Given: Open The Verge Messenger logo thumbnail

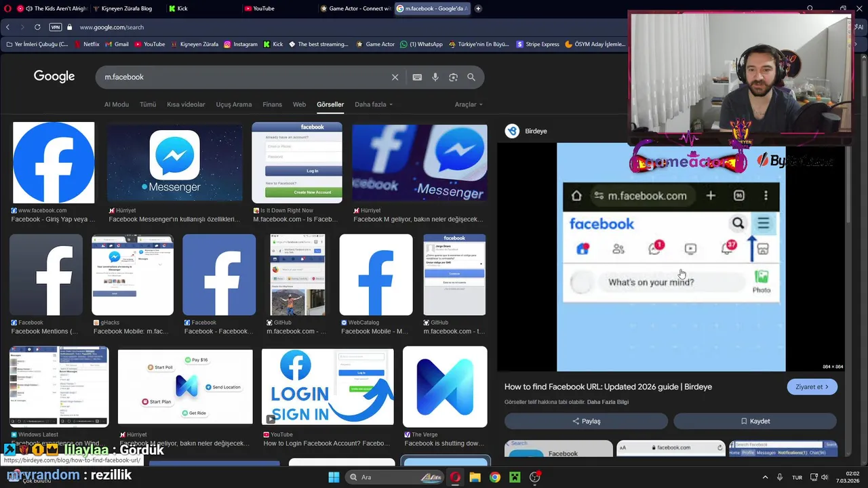Looking at the screenshot, I should coord(445,386).
